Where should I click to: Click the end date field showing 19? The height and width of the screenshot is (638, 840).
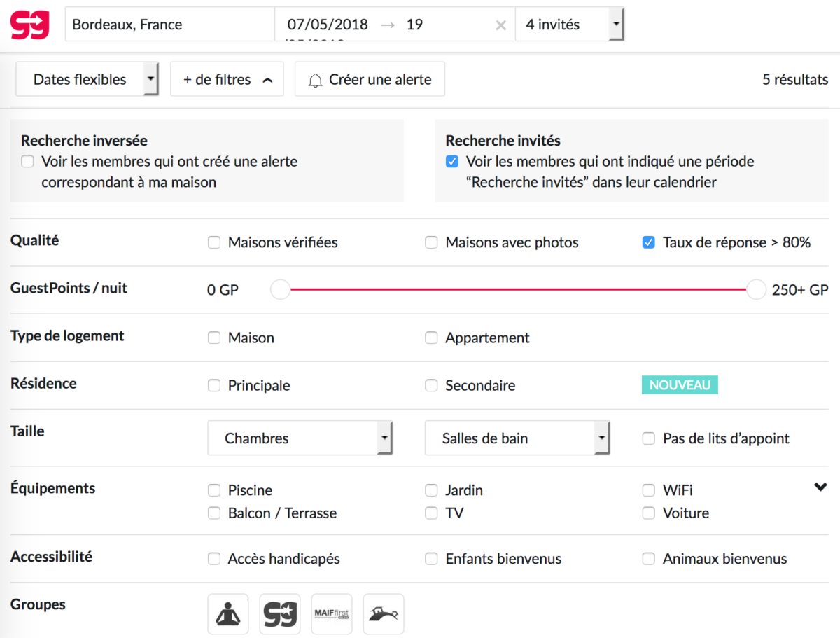(414, 25)
